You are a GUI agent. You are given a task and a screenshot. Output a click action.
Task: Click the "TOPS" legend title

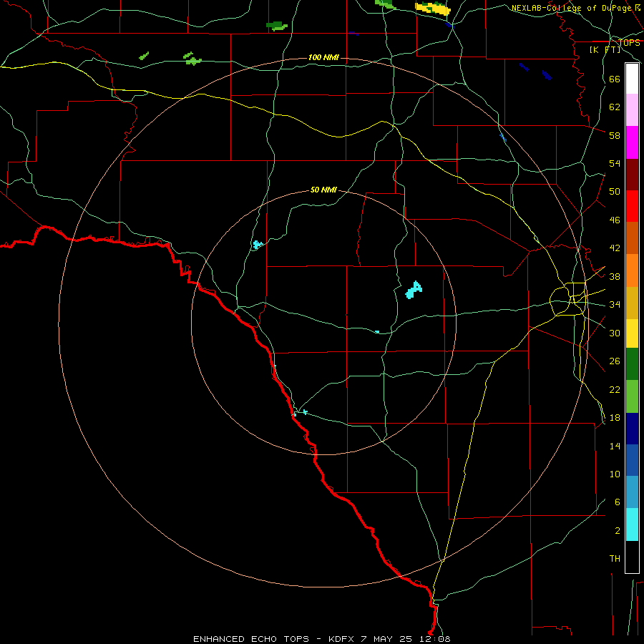pos(630,42)
